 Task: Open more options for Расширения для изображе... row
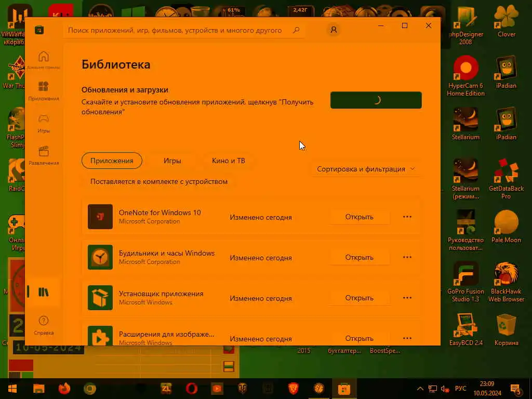click(407, 338)
